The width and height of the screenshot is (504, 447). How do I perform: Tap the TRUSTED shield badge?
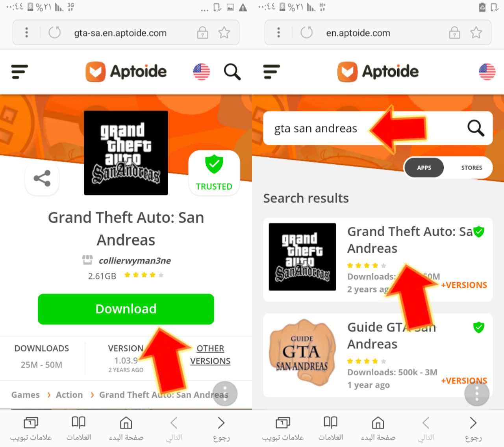214,173
